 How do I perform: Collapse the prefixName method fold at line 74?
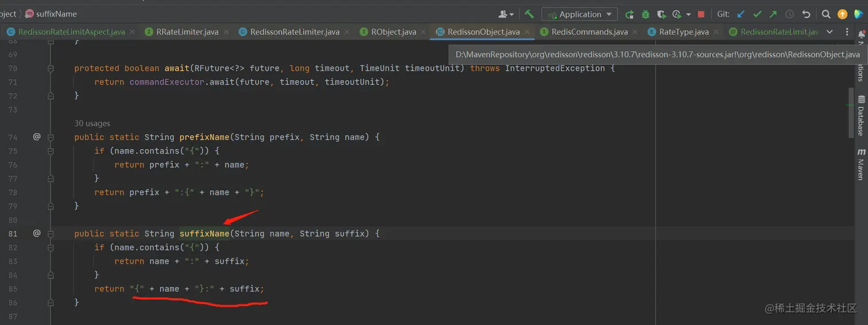[51, 137]
